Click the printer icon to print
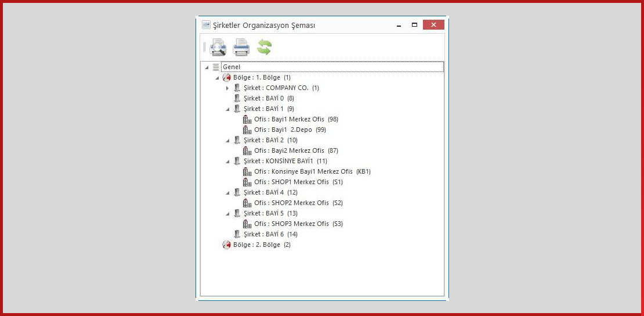Viewport: 644px width, 316px height. point(241,47)
